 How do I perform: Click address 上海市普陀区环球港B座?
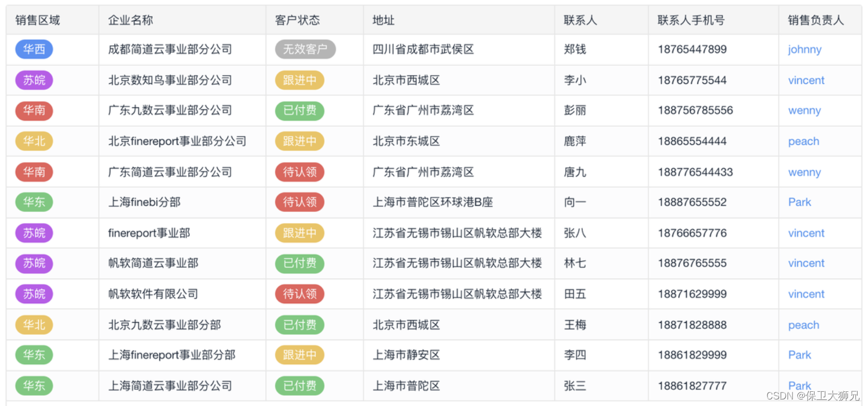(x=433, y=202)
